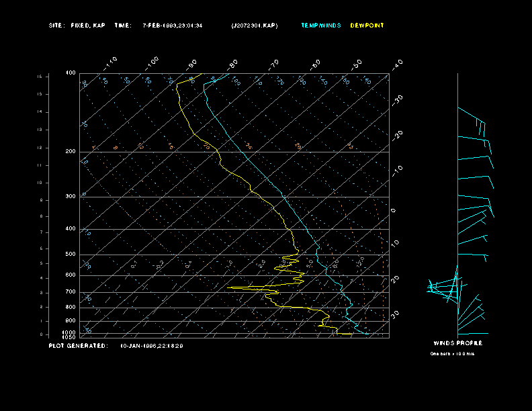Click the -80 temperature label on top
The image size is (532, 411).
point(232,64)
